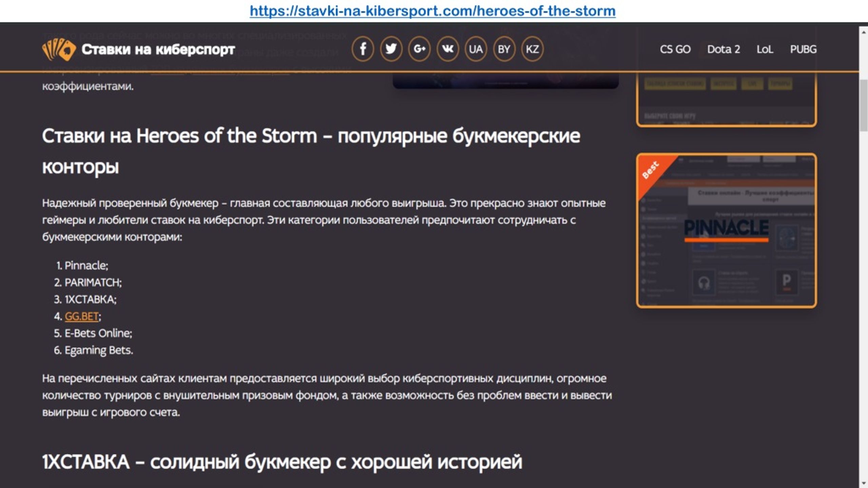Click the 'Egaming Bets.' list entry
The image size is (868, 488).
click(99, 350)
